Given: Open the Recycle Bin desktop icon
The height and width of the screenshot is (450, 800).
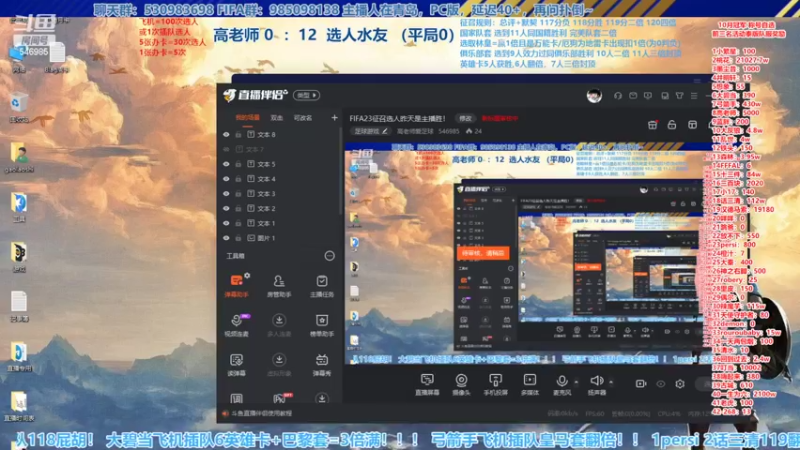Looking at the screenshot, I should (18, 107).
